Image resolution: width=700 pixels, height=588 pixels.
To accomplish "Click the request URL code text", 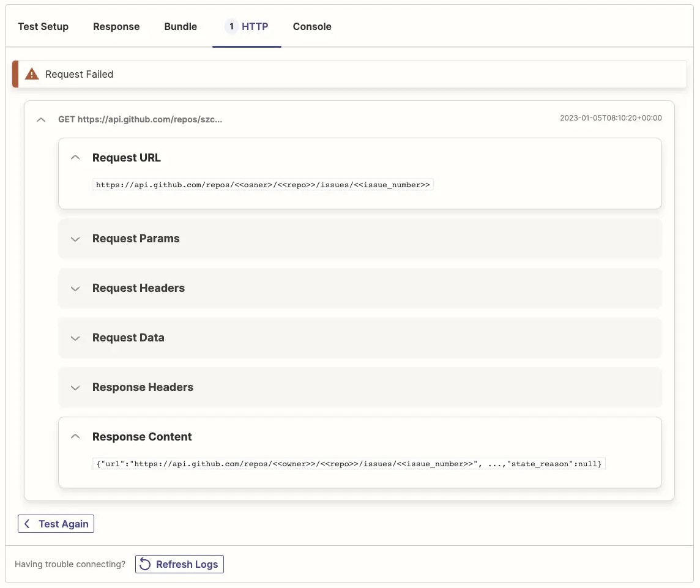I will 263,185.
